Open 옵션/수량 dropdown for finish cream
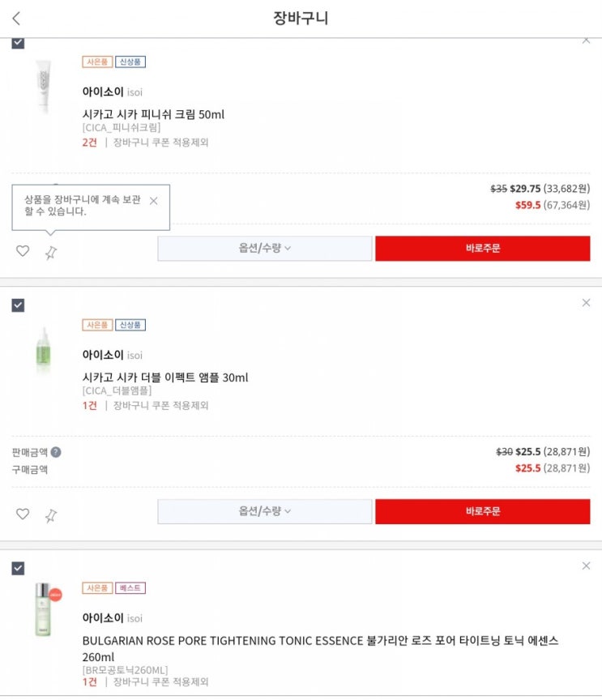The width and height of the screenshot is (602, 700). point(264,249)
